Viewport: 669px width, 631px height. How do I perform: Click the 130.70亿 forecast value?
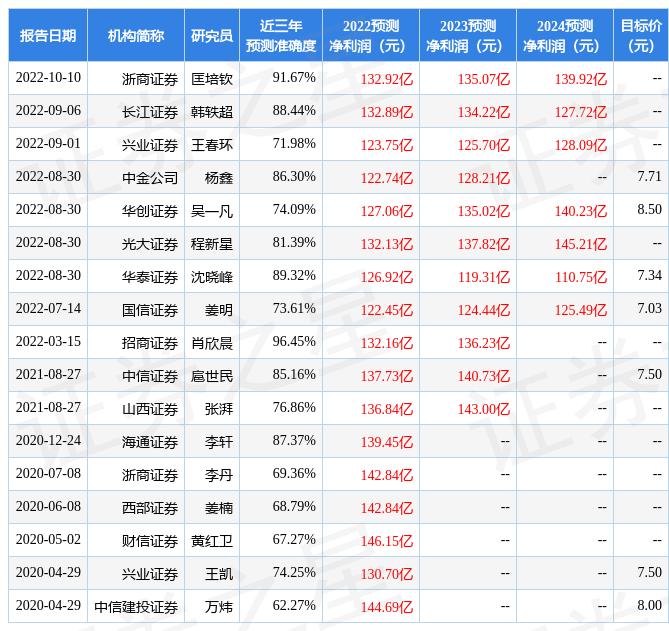[387, 574]
